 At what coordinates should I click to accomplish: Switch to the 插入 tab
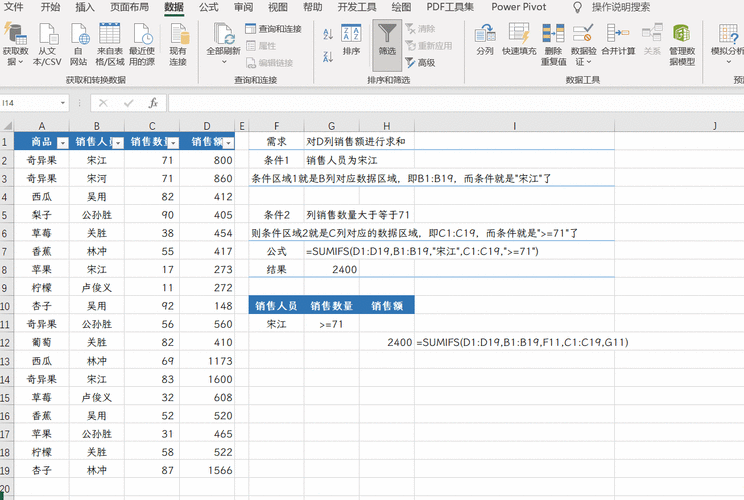[85, 7]
